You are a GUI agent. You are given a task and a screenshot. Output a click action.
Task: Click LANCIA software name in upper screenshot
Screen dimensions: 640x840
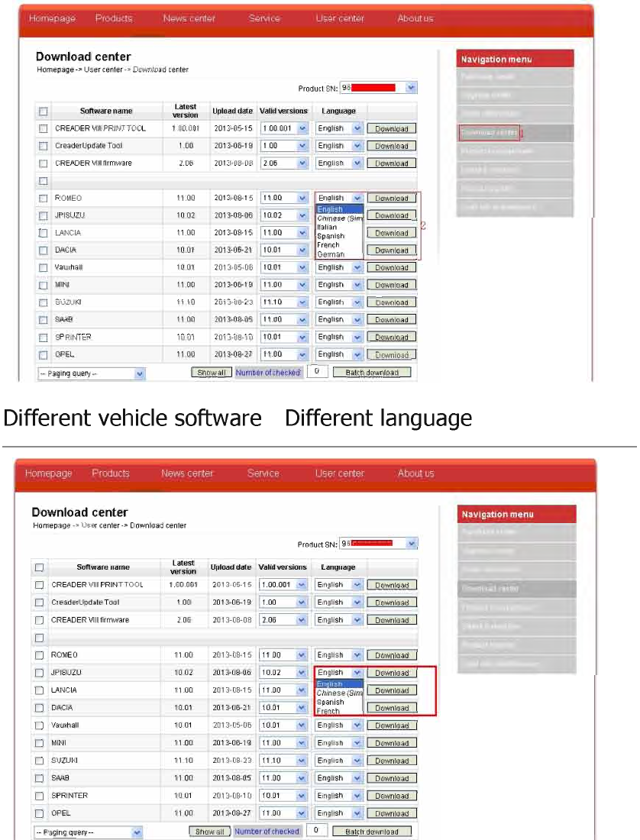tap(68, 233)
